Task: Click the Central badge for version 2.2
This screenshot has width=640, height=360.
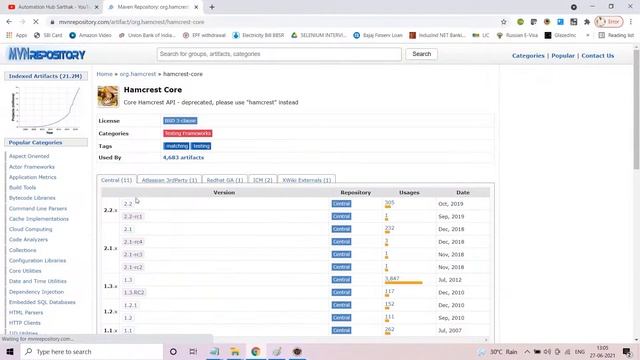Action: 341,204
